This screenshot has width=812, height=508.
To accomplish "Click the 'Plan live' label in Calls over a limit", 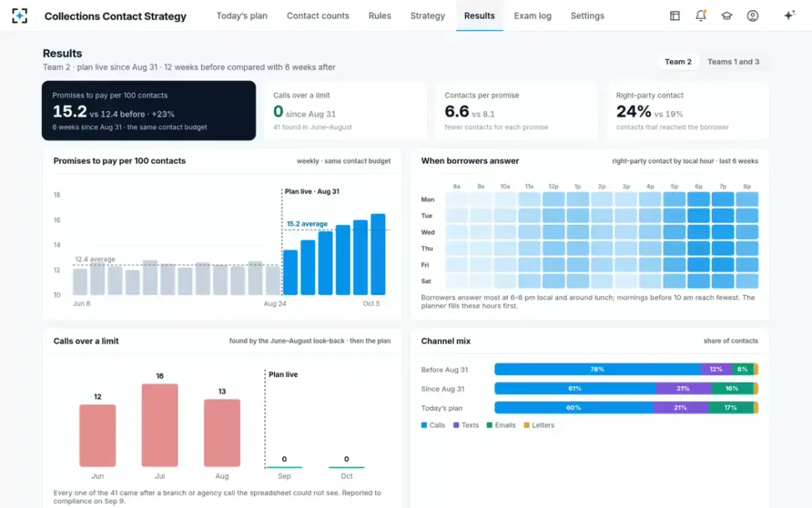I will [x=283, y=375].
